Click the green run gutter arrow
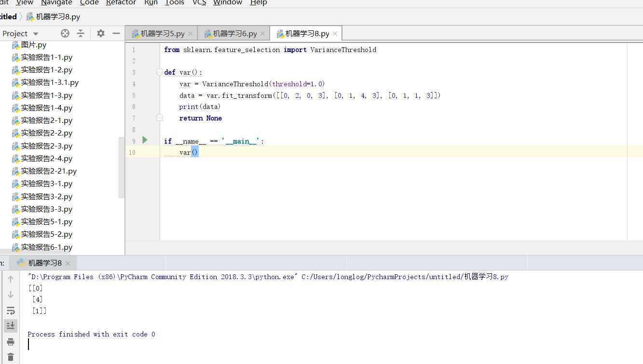This screenshot has width=643, height=364. [145, 140]
